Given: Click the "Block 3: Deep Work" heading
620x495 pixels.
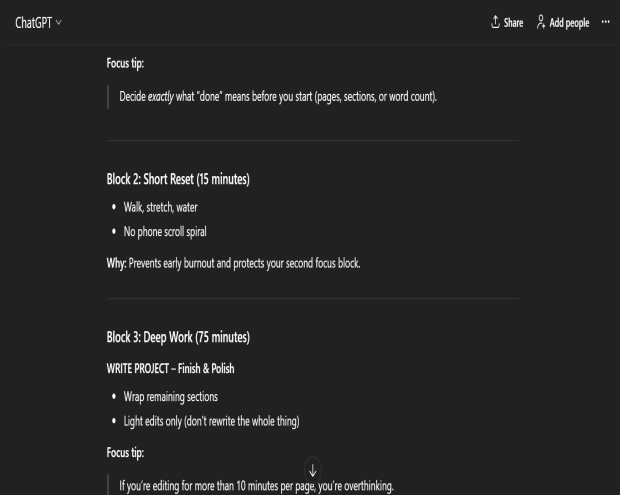Looking at the screenshot, I should click(x=177, y=338).
